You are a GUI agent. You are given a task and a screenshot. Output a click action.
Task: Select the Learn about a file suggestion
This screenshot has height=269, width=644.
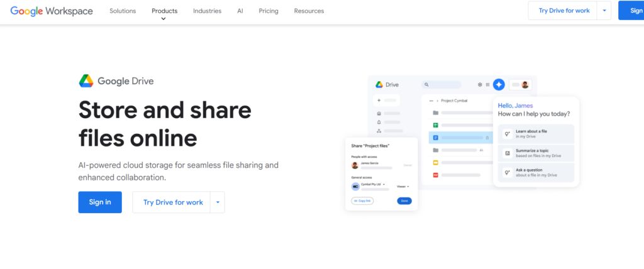click(x=536, y=133)
